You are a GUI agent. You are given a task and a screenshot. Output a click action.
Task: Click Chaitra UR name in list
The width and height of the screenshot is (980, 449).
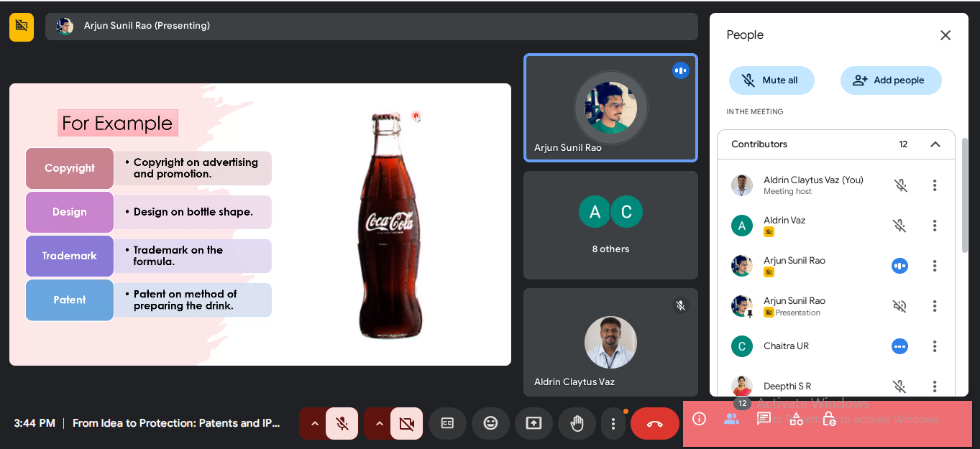click(x=786, y=346)
